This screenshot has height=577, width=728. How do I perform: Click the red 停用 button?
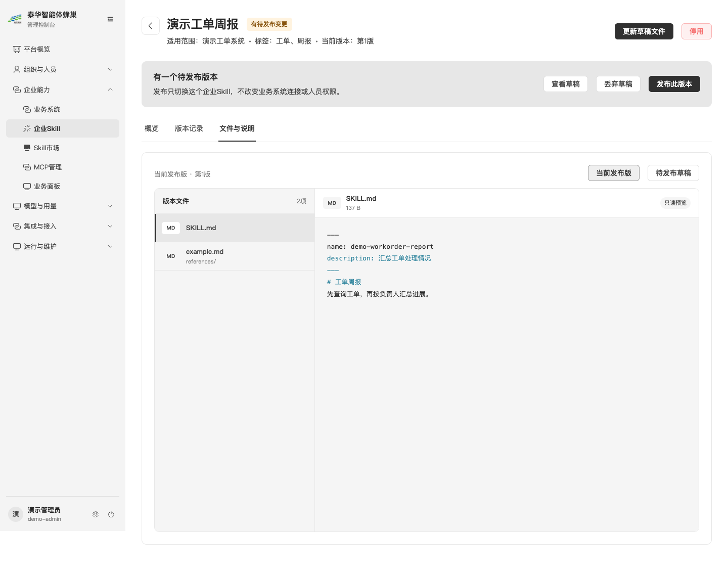tap(697, 31)
